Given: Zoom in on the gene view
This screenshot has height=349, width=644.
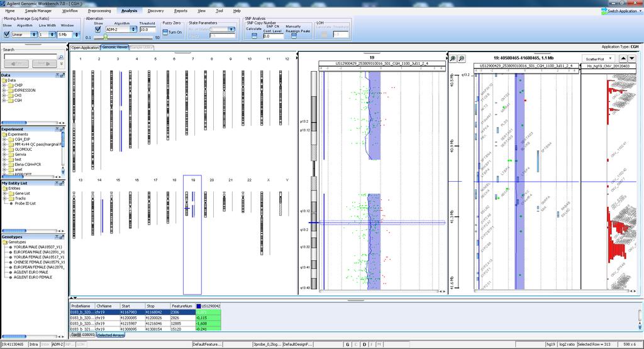Looking at the screenshot, I should (x=453, y=58).
